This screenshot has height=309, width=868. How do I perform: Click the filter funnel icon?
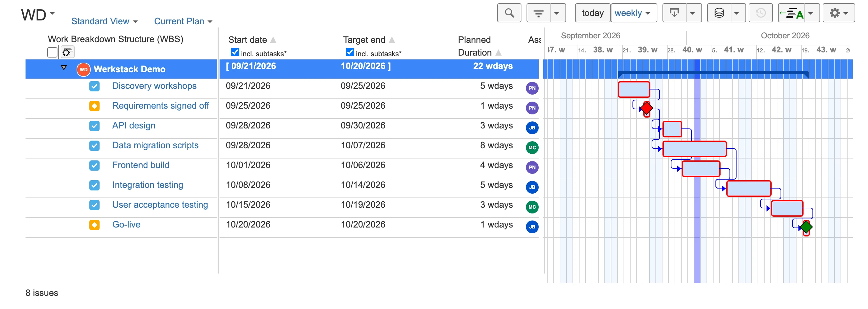pos(538,13)
